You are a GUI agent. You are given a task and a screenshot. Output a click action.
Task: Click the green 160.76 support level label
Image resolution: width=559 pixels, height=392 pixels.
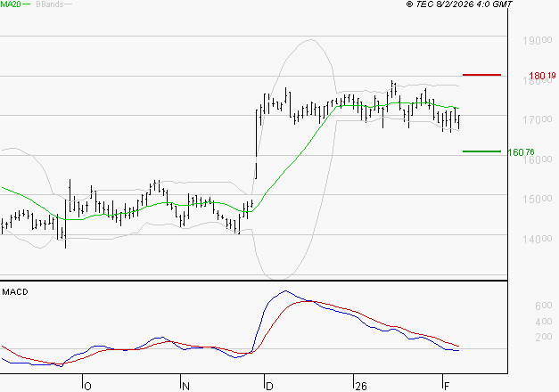[x=521, y=152]
